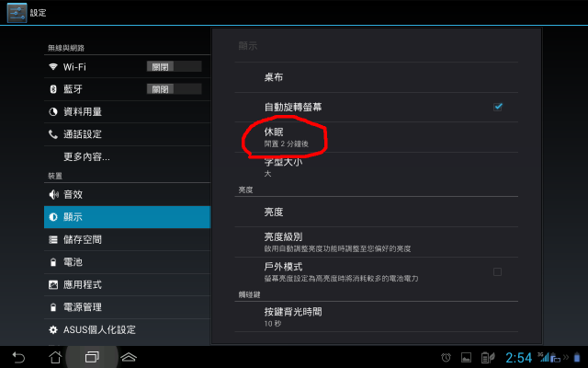The height and width of the screenshot is (368, 588).
Task: Tap the Settings app icon in title bar
Action: tap(17, 13)
